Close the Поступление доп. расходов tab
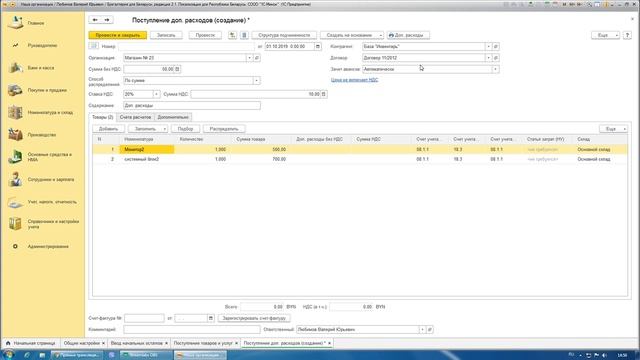The image size is (640, 360). pyautogui.click(x=329, y=343)
